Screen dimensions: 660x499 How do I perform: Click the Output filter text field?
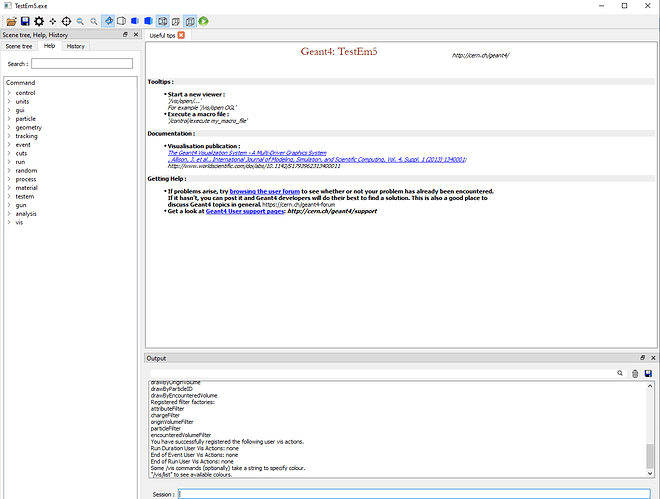pos(382,373)
